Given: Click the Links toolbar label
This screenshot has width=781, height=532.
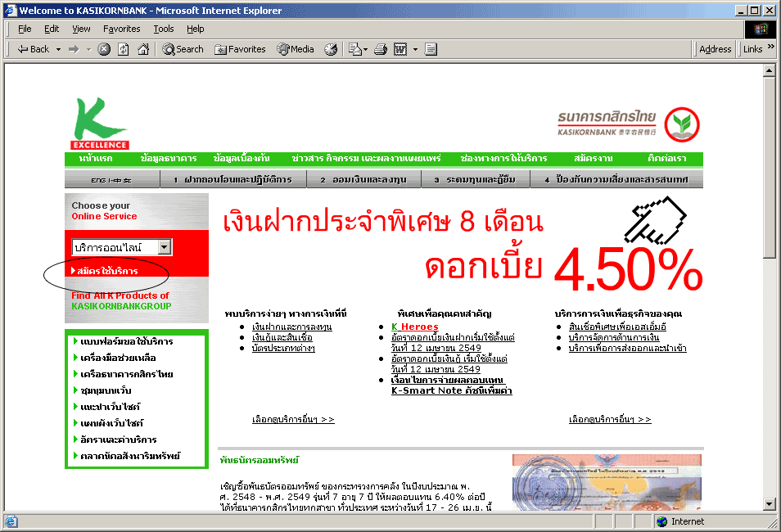Looking at the screenshot, I should pos(752,49).
